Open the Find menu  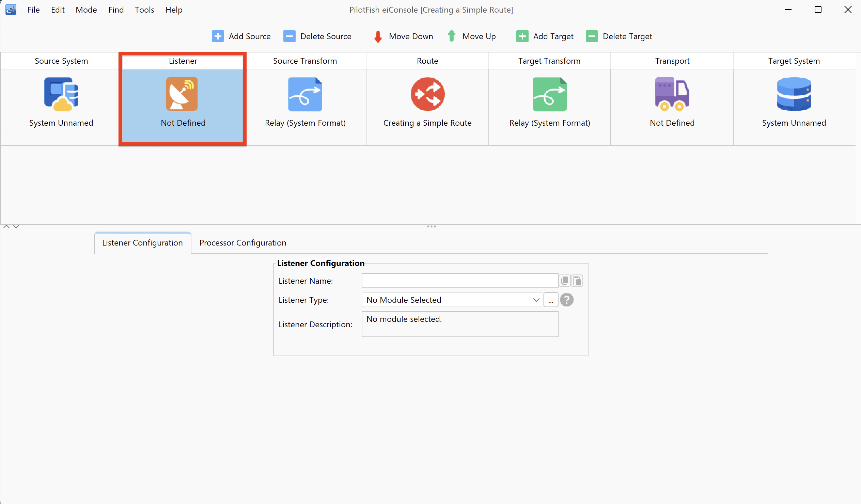[116, 10]
